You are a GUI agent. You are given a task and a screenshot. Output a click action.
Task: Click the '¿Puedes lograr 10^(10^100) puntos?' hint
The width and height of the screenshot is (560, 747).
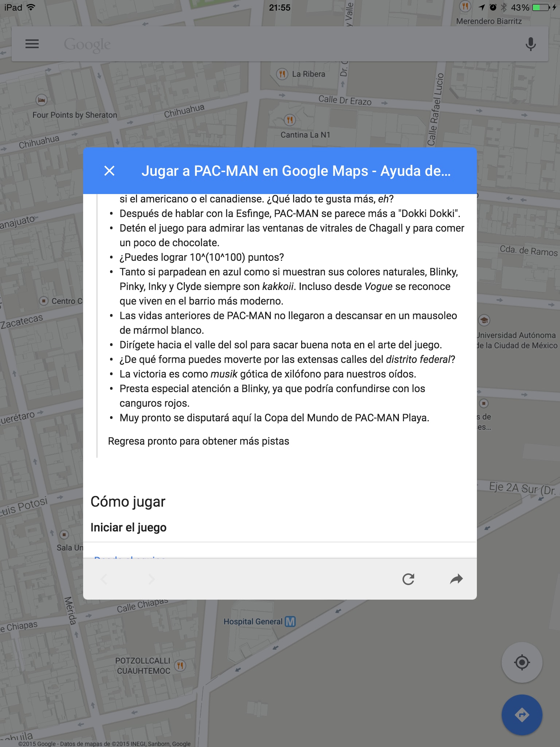click(x=202, y=257)
